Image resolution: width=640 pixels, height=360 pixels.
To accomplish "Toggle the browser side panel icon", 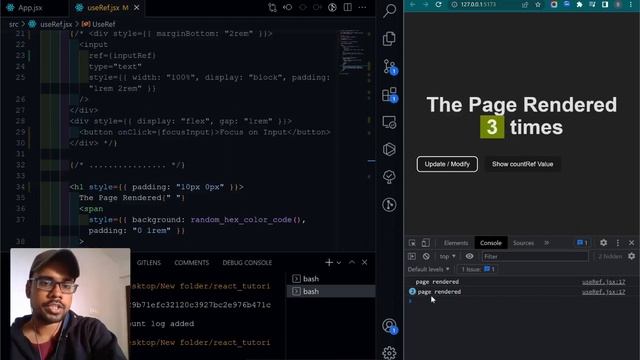I will pyautogui.click(x=605, y=4).
